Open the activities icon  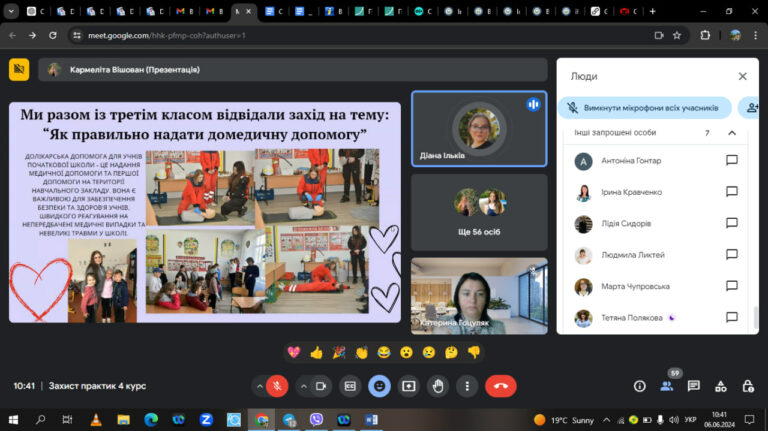coord(721,386)
